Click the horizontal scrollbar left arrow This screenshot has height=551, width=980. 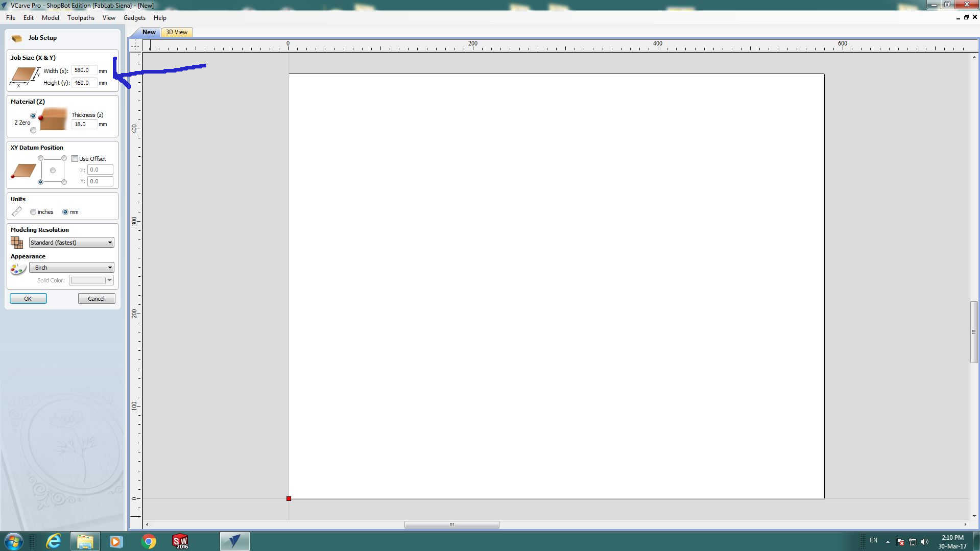coord(147,524)
